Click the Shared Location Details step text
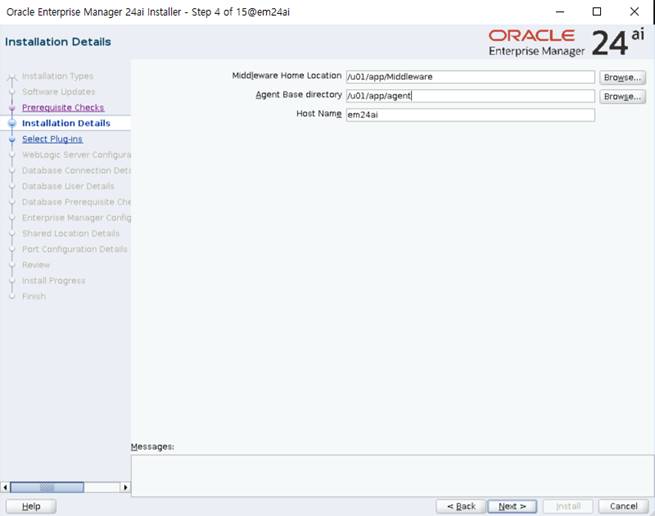Image resolution: width=655 pixels, height=516 pixels. pos(71,233)
